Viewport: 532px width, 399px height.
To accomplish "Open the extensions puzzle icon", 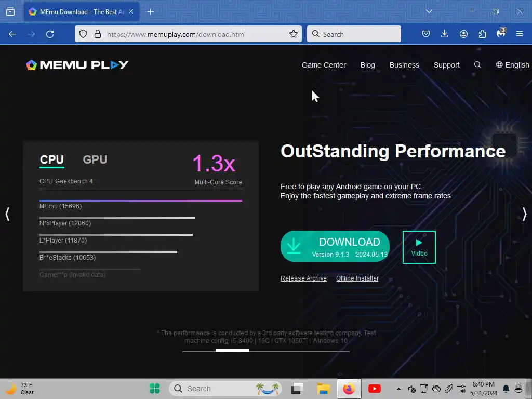I will (x=482, y=34).
